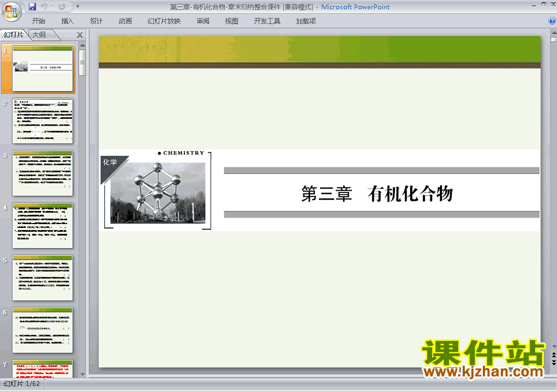Close the slides thumbnail pane
This screenshot has height=392, width=557.
tap(80, 35)
